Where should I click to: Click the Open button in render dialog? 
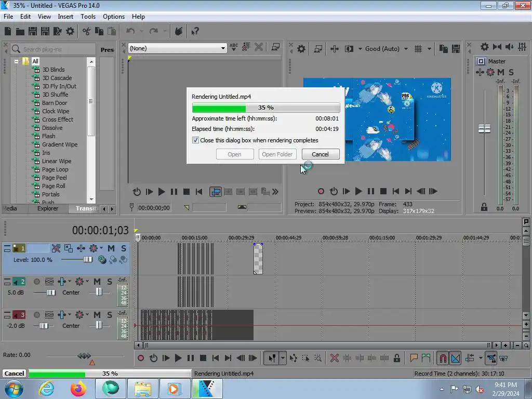tap(234, 154)
